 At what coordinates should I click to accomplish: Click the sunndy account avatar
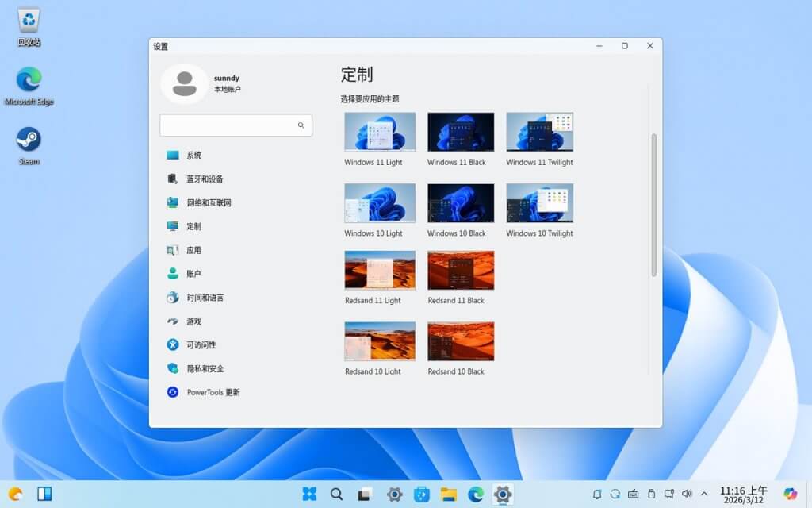(184, 83)
